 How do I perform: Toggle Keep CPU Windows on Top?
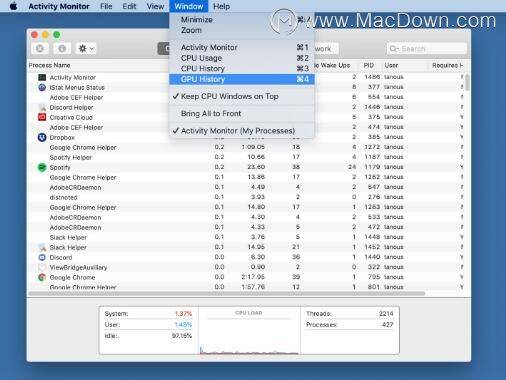click(242, 96)
